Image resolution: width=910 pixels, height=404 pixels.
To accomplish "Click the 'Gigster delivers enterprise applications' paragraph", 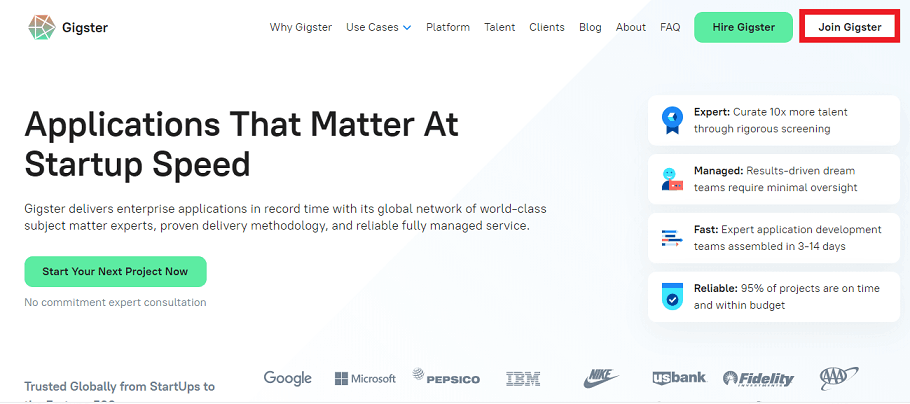I will tap(286, 217).
